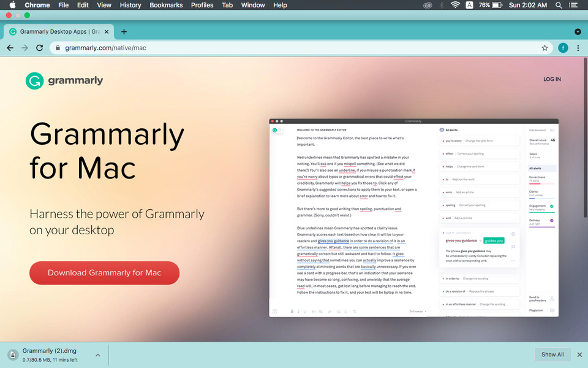588x368 pixels.
Task: Expand options for Grammarly (2).dmg download
Action: click(97, 355)
